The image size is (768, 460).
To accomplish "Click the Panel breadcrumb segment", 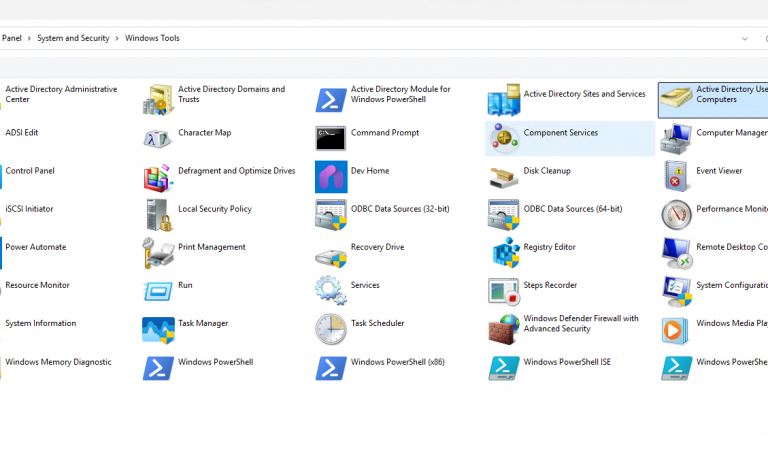I will tap(11, 38).
